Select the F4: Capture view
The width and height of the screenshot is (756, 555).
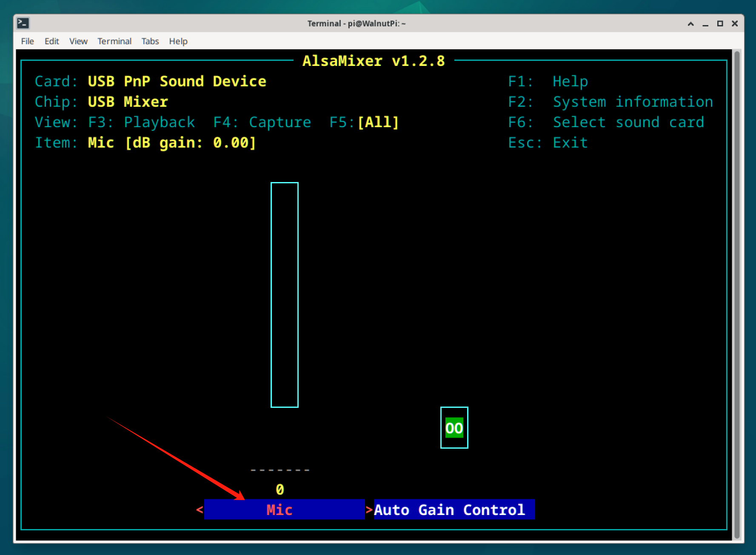coord(262,122)
